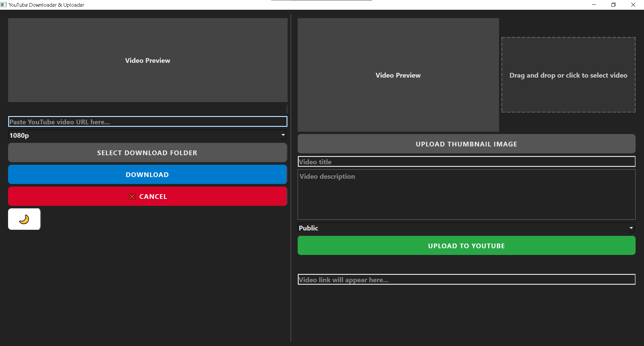Focus the Paste YouTube video URL field
Image resolution: width=644 pixels, height=346 pixels.
(x=148, y=122)
